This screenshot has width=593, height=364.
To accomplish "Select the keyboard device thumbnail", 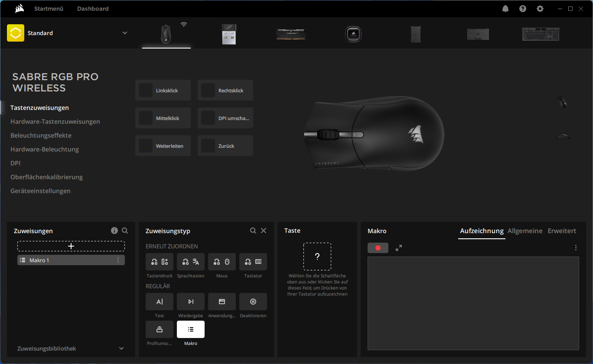I will coord(541,34).
